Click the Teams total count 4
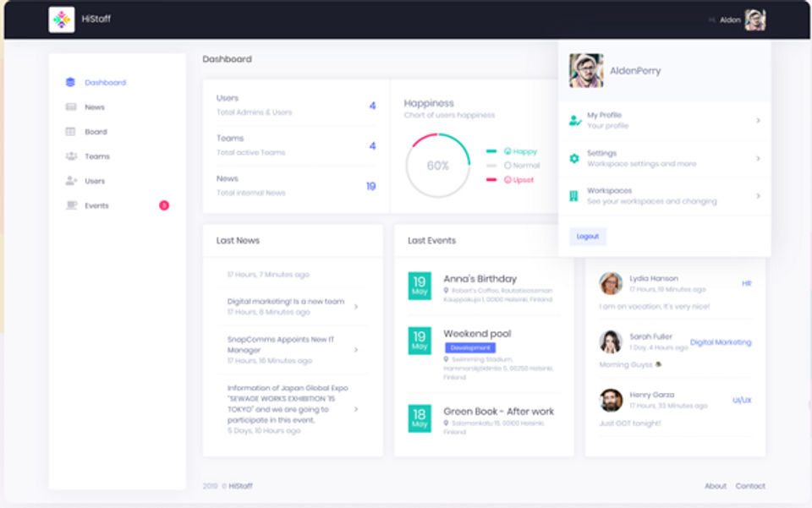The image size is (812, 508). pos(372,146)
